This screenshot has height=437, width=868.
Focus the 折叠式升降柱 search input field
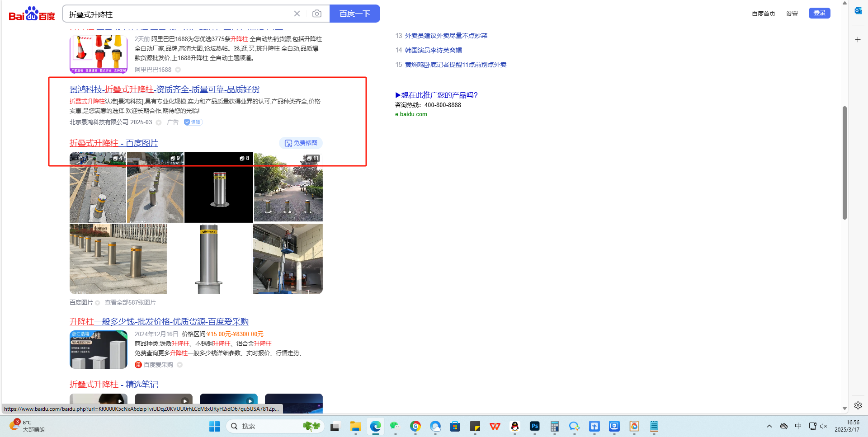(176, 14)
